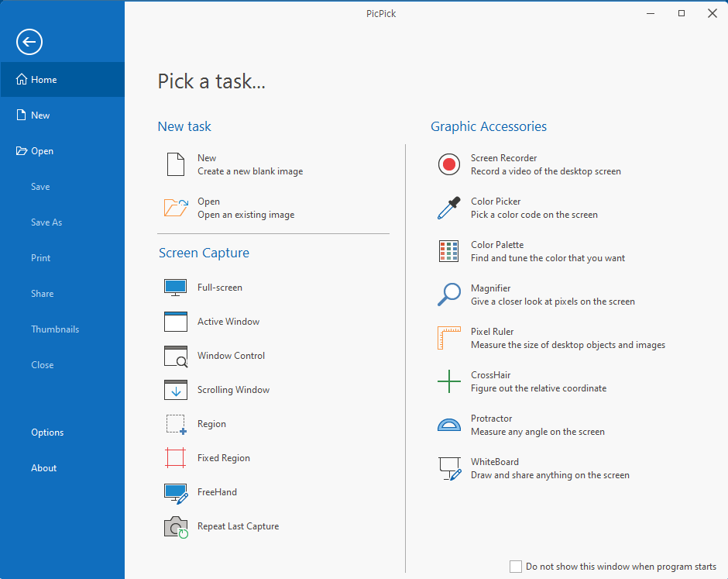
Task: Click the Color Picker eyedropper icon
Action: pyautogui.click(x=449, y=207)
